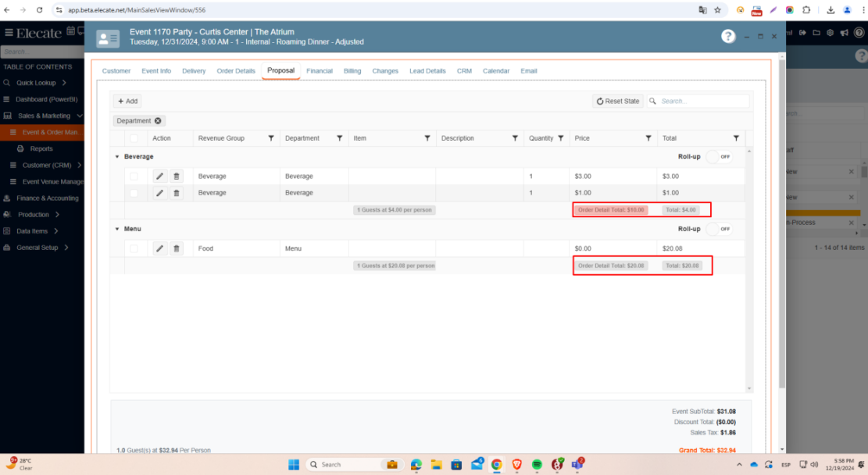
Task: Open the Department column filter
Action: [x=340, y=138]
